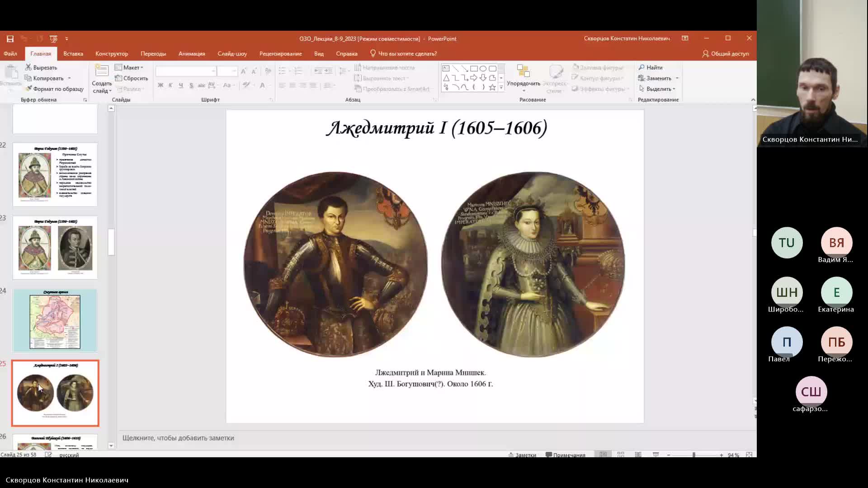Center text in paragraph group
Viewport: 868px width, 488px height.
click(x=292, y=85)
